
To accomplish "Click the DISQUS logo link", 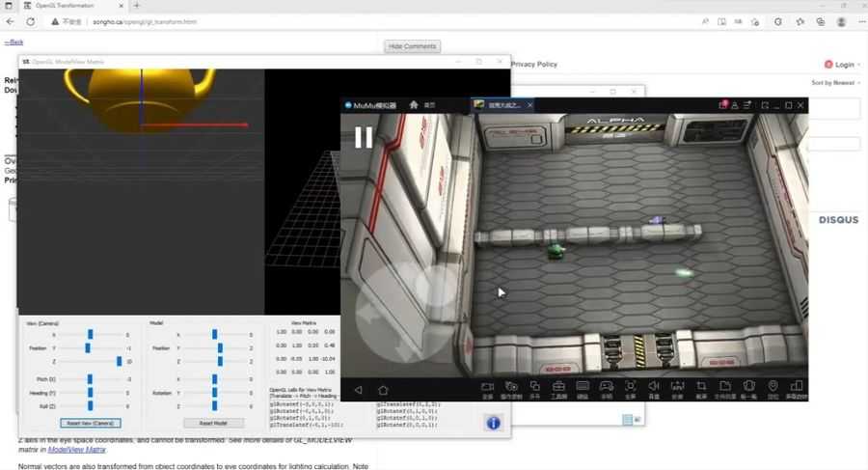I will point(839,220).
